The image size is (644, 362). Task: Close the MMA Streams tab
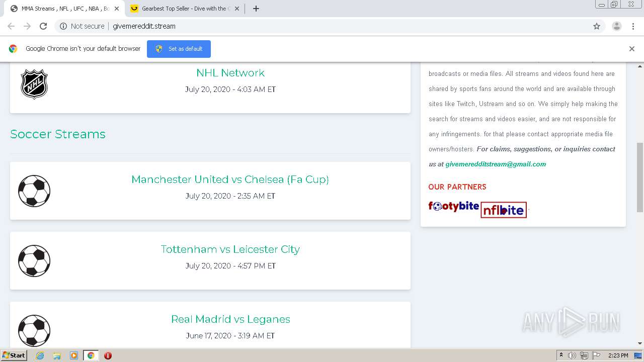(x=117, y=9)
